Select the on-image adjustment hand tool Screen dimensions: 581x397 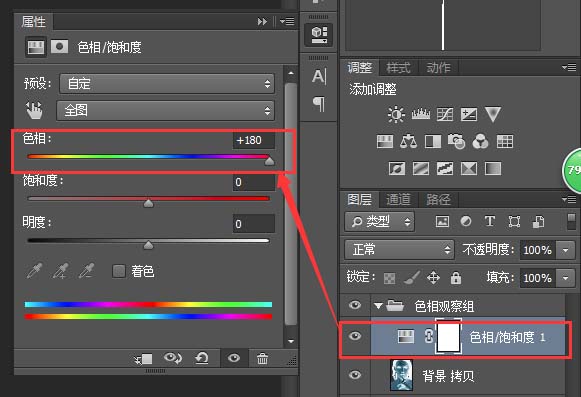(34, 110)
